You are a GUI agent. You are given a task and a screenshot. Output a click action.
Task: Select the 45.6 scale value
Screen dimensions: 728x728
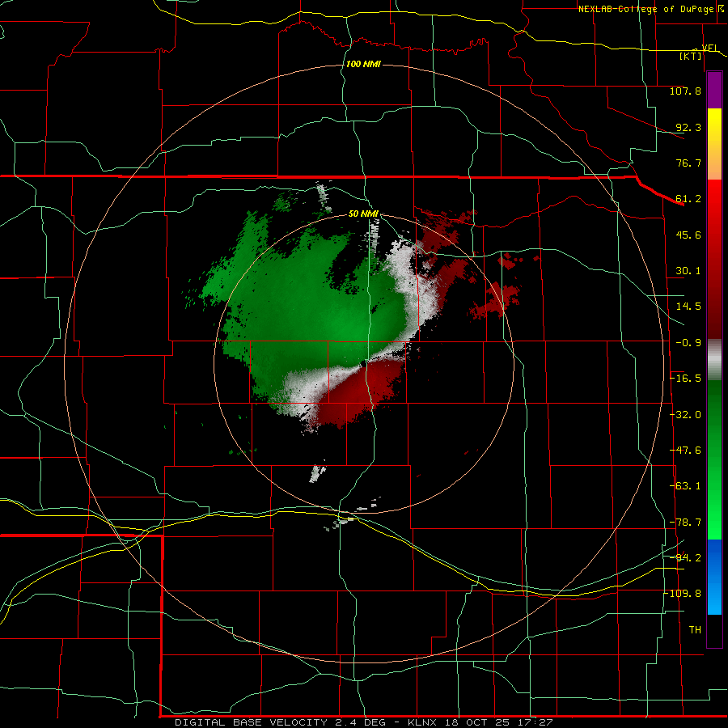pos(688,235)
